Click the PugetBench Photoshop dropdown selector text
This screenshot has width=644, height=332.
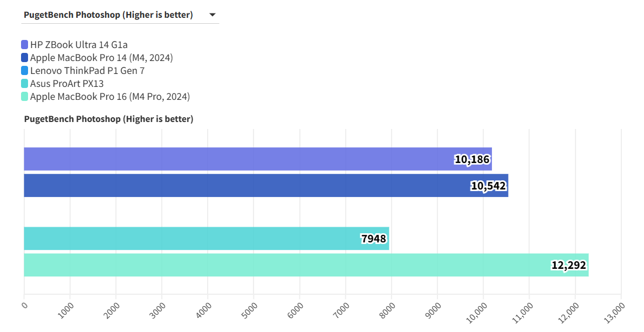pyautogui.click(x=108, y=15)
